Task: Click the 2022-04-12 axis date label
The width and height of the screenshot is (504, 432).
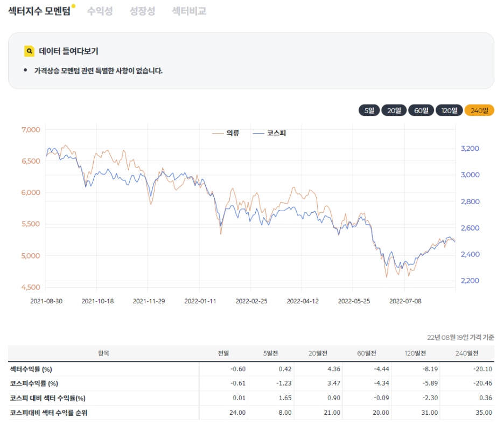Action: click(303, 301)
